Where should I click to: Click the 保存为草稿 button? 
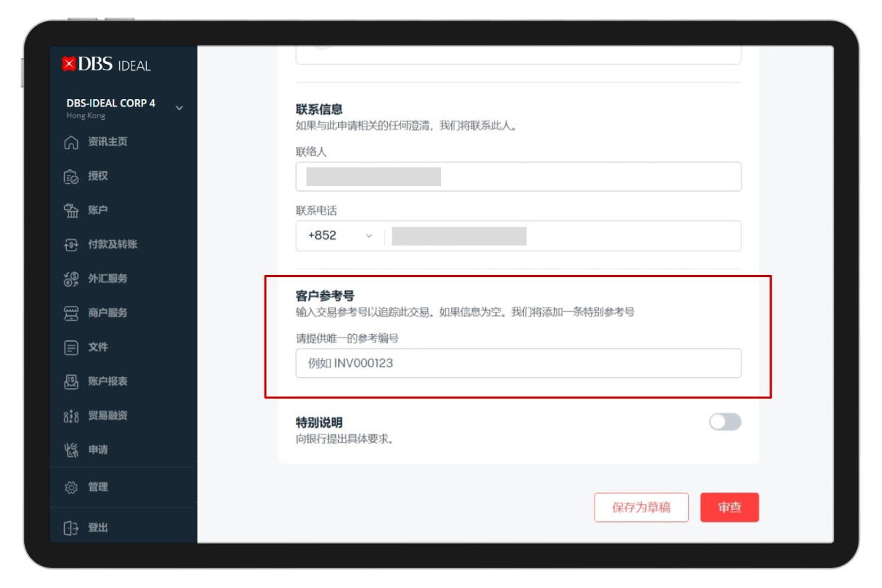(641, 507)
